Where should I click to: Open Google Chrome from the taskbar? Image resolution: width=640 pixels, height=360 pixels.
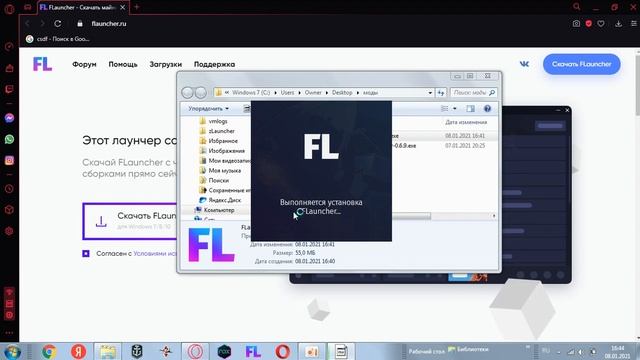tap(49, 351)
